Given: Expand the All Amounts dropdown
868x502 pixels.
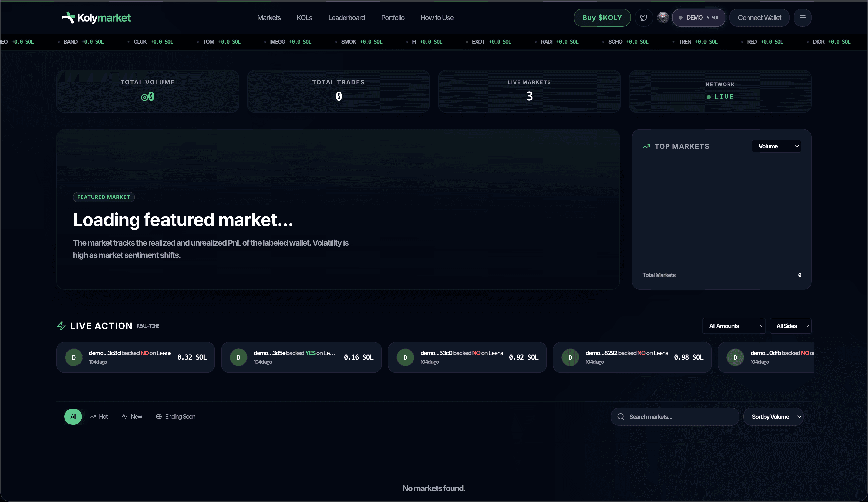Looking at the screenshot, I should 734,326.
